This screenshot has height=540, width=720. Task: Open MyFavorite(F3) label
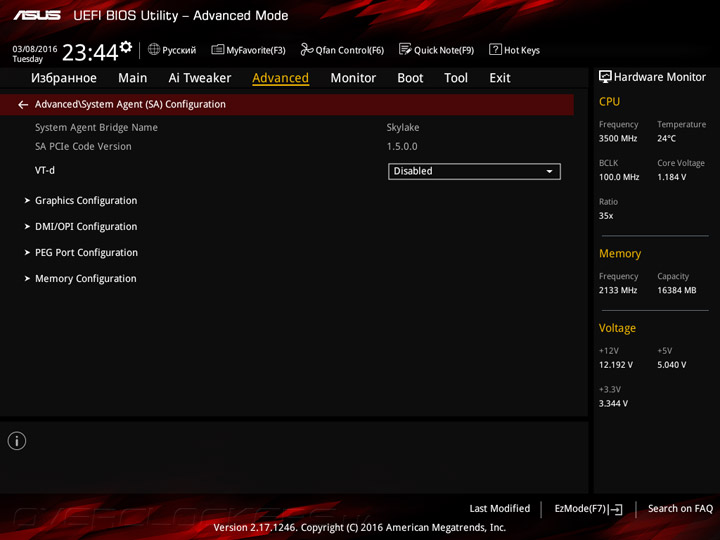[x=256, y=50]
